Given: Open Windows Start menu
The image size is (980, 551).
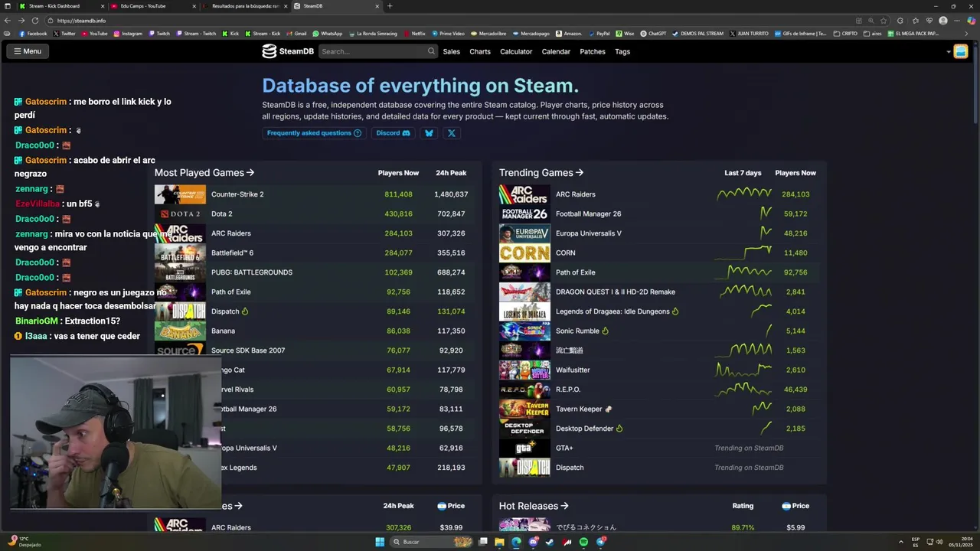Looking at the screenshot, I should click(x=379, y=542).
